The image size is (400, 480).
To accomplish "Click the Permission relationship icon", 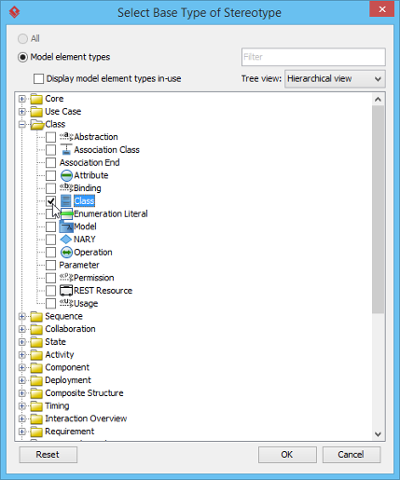I will tap(66, 277).
